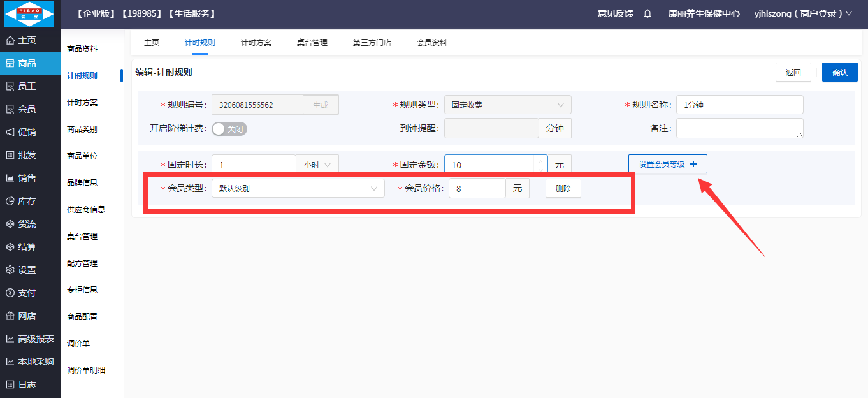Click the 设置会员等级 + button

tap(668, 164)
